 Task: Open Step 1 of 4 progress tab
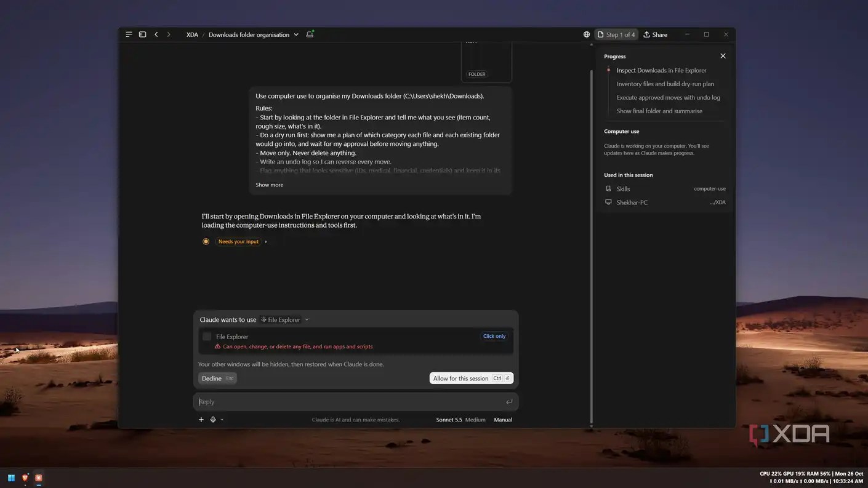click(x=616, y=34)
